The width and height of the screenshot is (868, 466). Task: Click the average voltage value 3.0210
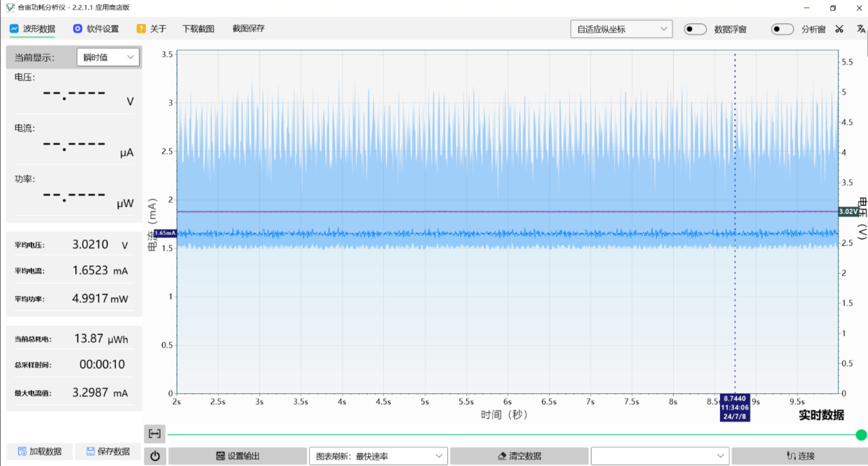(x=90, y=244)
